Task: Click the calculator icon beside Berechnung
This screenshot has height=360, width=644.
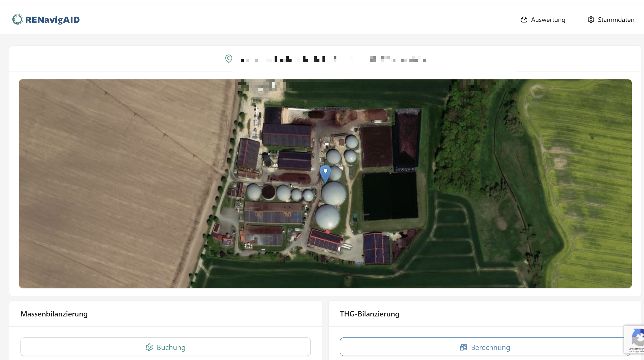Action: coord(463,347)
